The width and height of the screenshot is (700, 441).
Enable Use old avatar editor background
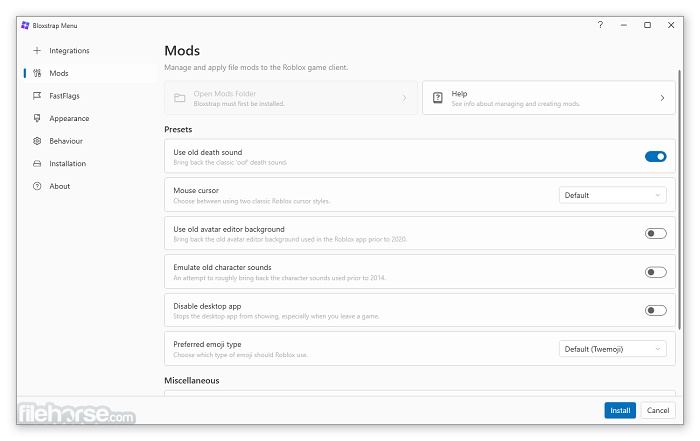[x=655, y=233]
